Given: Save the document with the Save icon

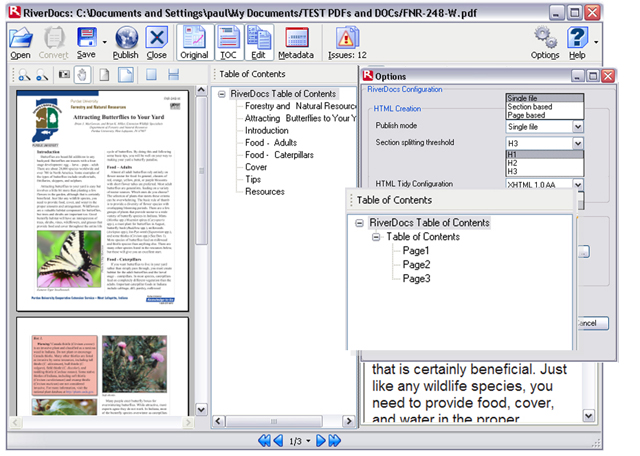Looking at the screenshot, I should [86, 43].
